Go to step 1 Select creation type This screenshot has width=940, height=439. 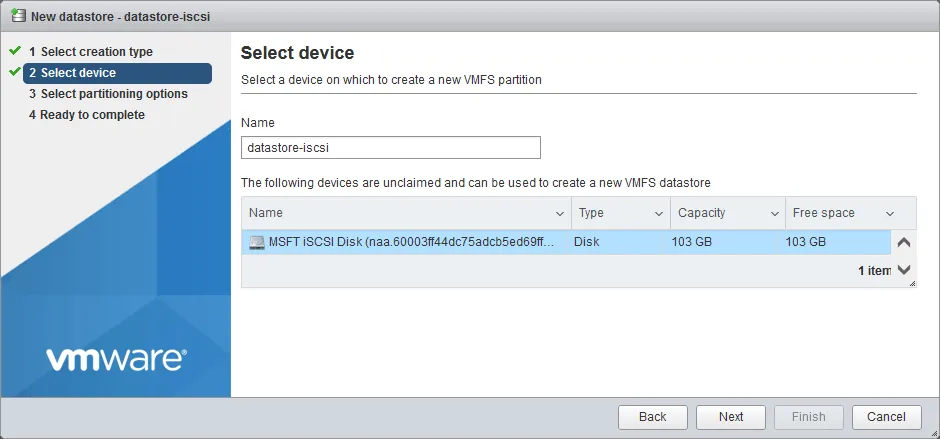(x=96, y=52)
